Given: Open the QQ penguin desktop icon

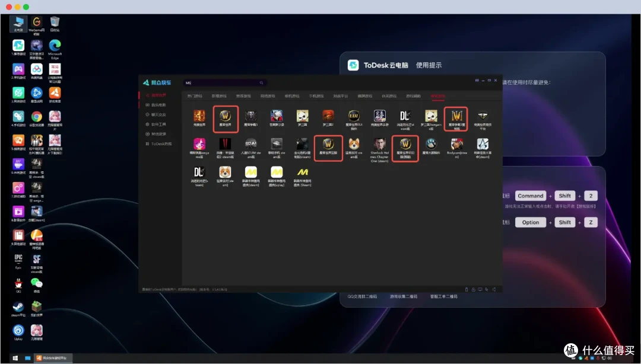Looking at the screenshot, I should click(x=18, y=283).
